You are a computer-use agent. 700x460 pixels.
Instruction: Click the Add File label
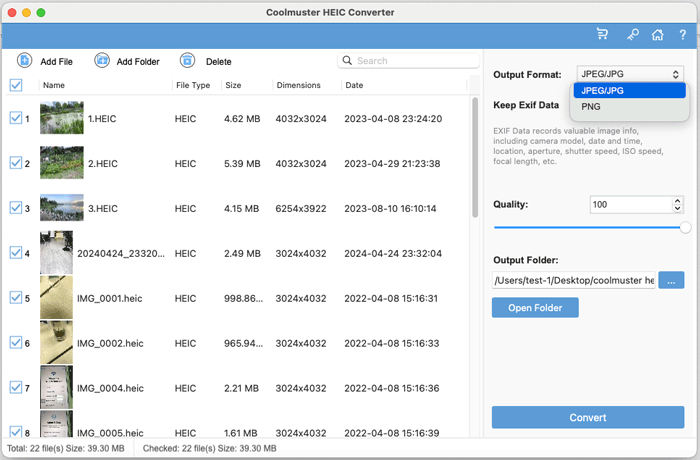56,62
